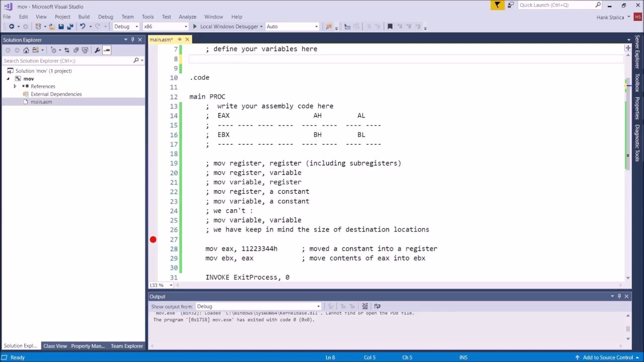The height and width of the screenshot is (362, 644).
Task: Undo the last edit
Action: pos(83,27)
